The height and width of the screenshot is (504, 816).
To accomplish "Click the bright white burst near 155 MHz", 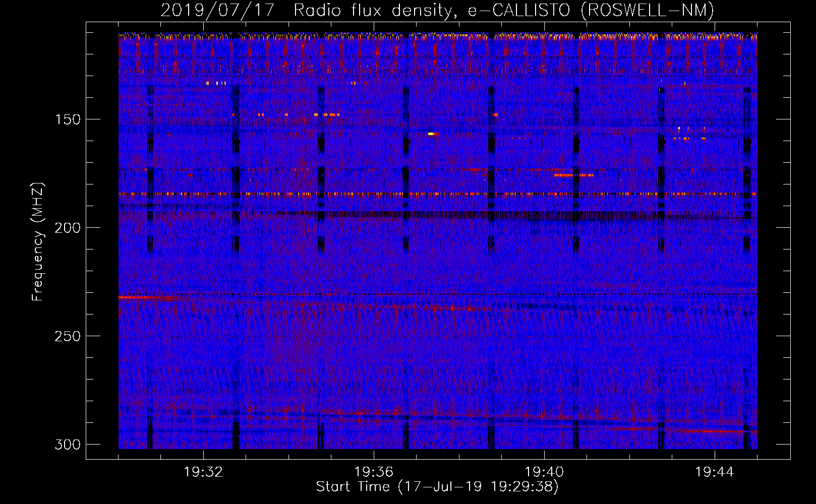I will point(432,134).
